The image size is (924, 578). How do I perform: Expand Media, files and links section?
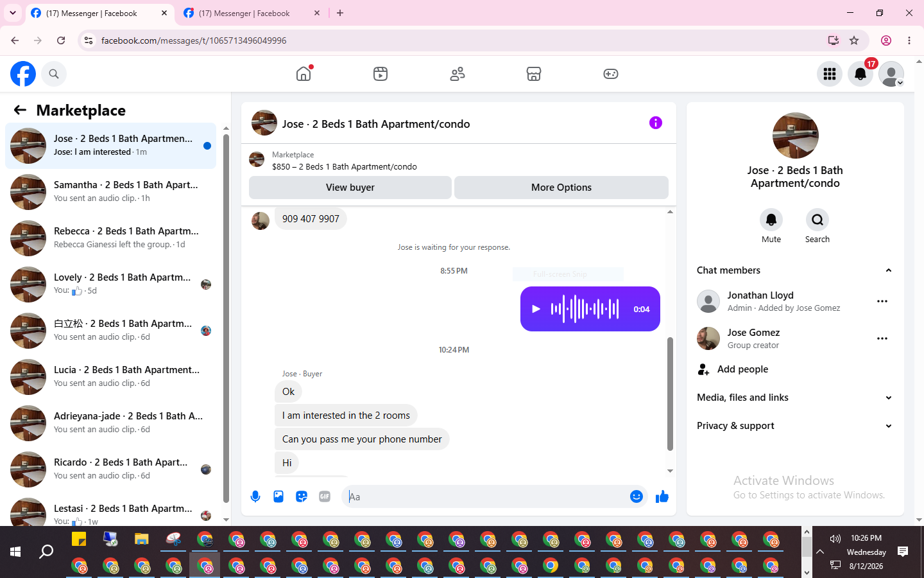(794, 398)
